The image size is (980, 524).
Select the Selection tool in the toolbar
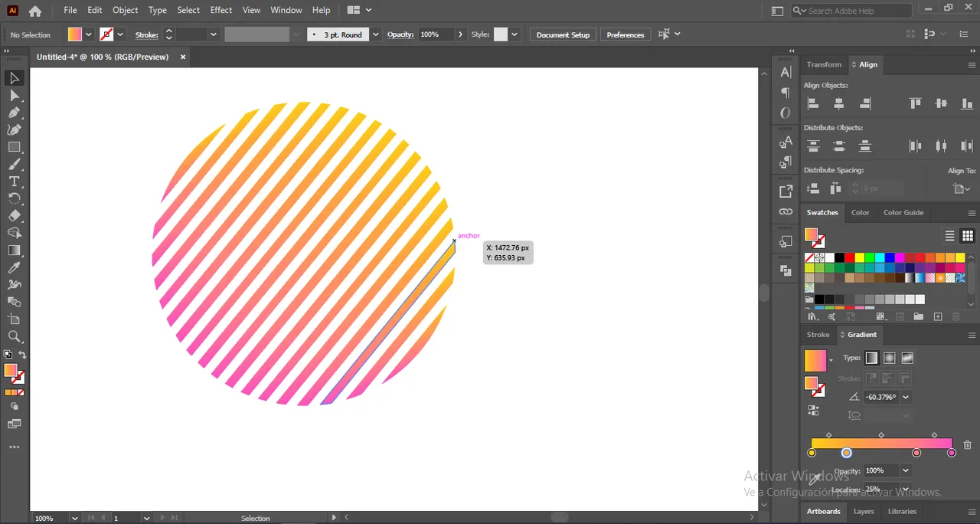[x=14, y=78]
